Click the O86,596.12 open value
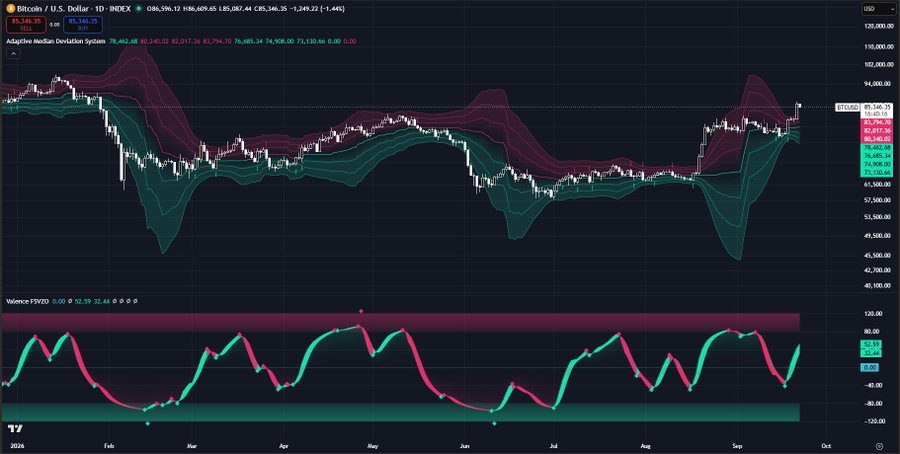This screenshot has height=454, width=900. 165,9
